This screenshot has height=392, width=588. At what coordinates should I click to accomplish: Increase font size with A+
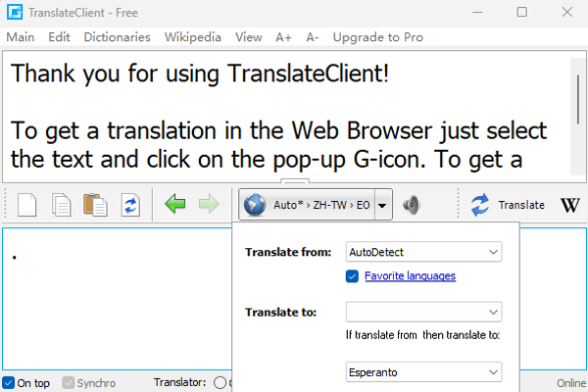tap(283, 37)
